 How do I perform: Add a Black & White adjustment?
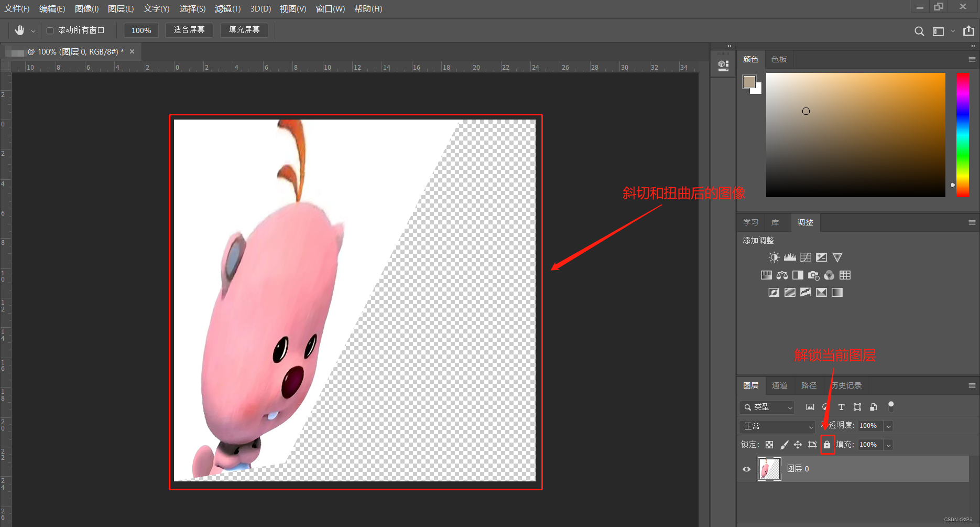[x=798, y=275]
